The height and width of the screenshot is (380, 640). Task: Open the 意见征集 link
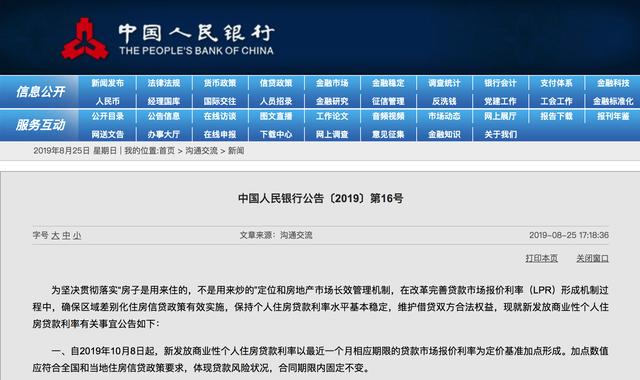point(388,134)
